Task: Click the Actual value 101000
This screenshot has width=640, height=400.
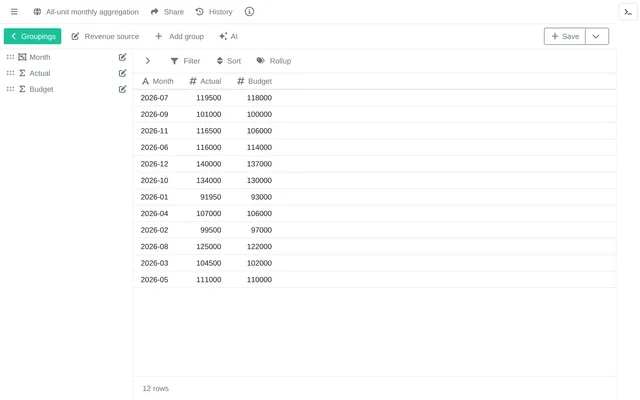Action: pyautogui.click(x=209, y=114)
